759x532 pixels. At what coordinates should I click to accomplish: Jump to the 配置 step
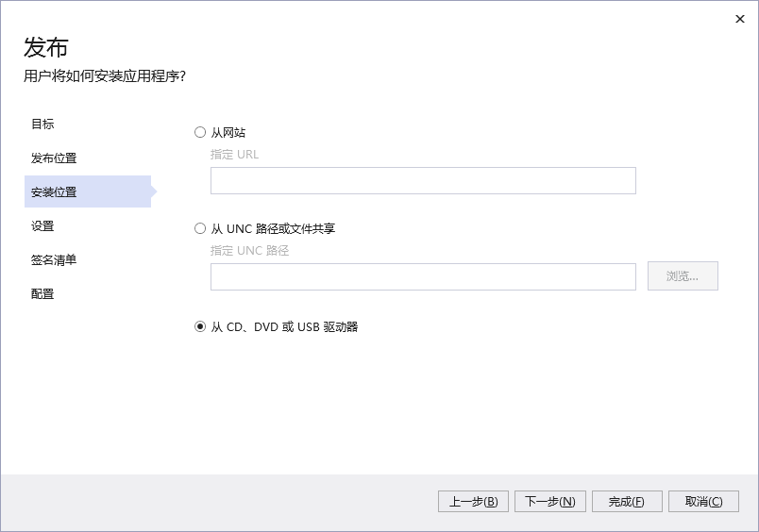(x=42, y=294)
